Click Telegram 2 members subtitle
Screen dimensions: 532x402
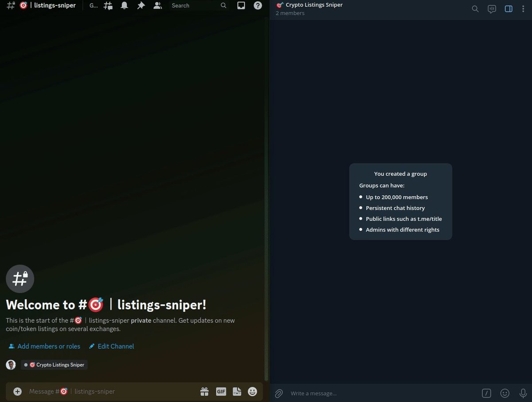290,13
